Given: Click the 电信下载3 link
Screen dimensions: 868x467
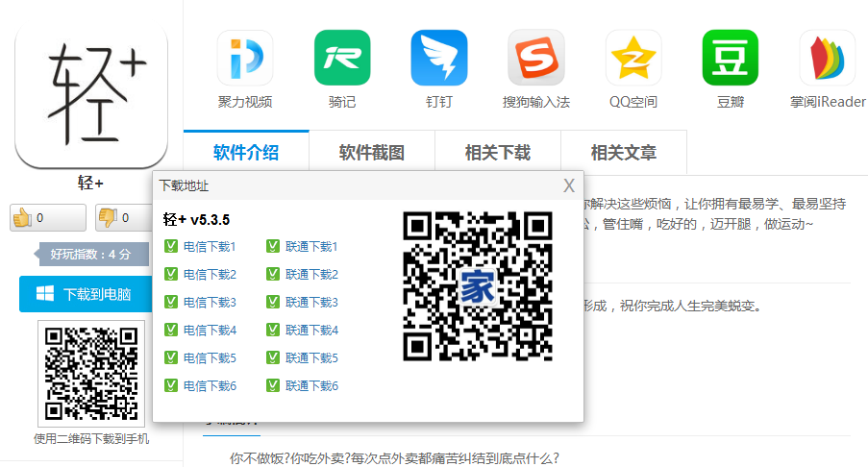Looking at the screenshot, I should [210, 303].
